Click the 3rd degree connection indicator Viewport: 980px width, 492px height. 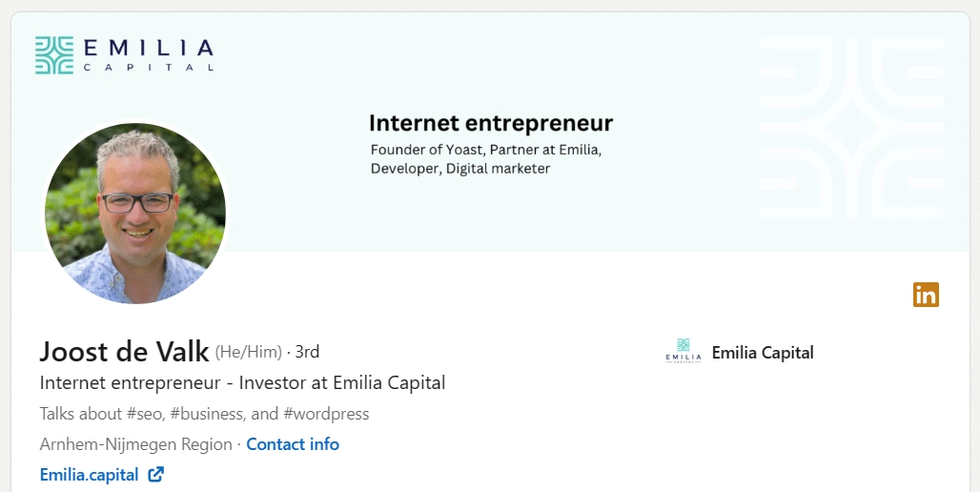(x=307, y=353)
